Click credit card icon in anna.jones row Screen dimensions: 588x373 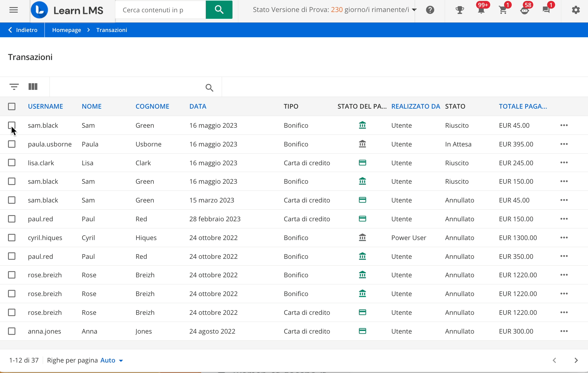363,331
